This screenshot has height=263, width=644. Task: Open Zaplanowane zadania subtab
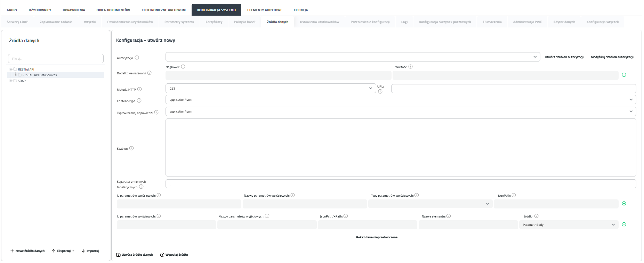click(x=56, y=22)
